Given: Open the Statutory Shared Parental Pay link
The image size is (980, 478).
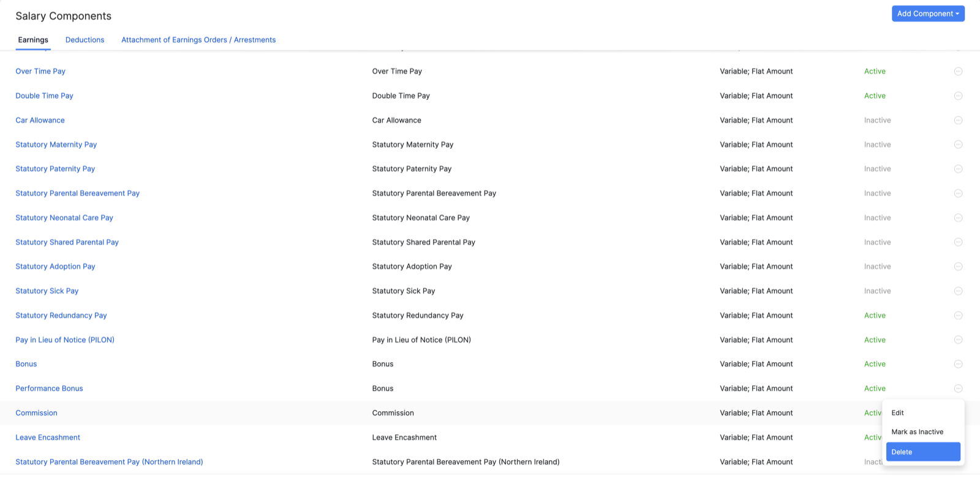Looking at the screenshot, I should pos(67,242).
